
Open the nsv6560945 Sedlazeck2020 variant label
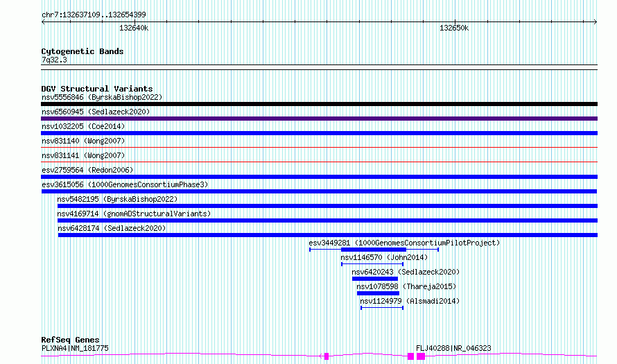(96, 112)
